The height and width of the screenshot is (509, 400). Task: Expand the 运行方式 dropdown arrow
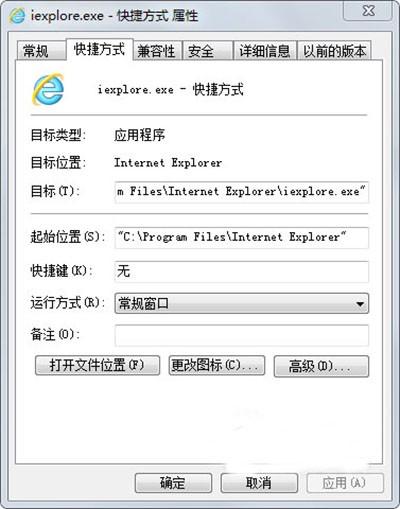click(x=360, y=304)
